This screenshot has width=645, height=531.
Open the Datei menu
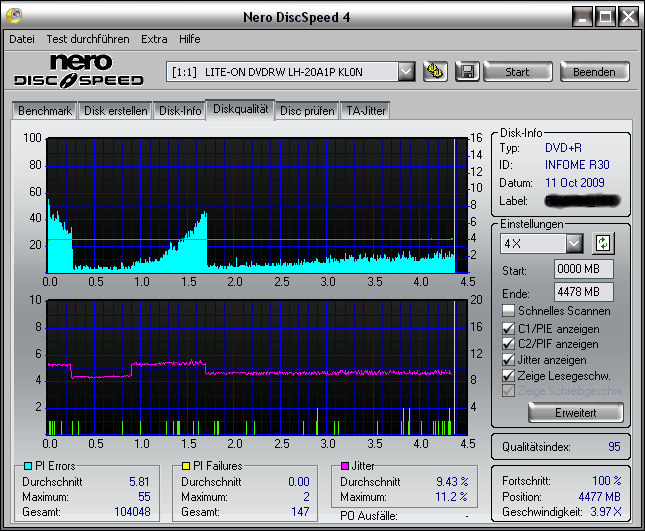click(x=22, y=39)
